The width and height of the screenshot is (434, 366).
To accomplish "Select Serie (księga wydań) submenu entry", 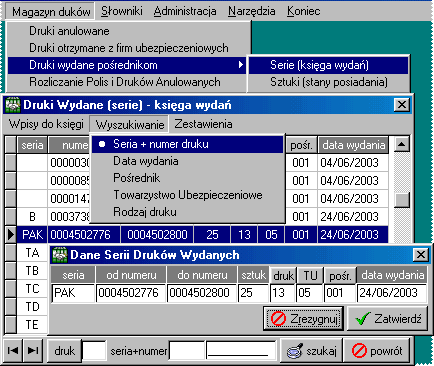I will 328,65.
